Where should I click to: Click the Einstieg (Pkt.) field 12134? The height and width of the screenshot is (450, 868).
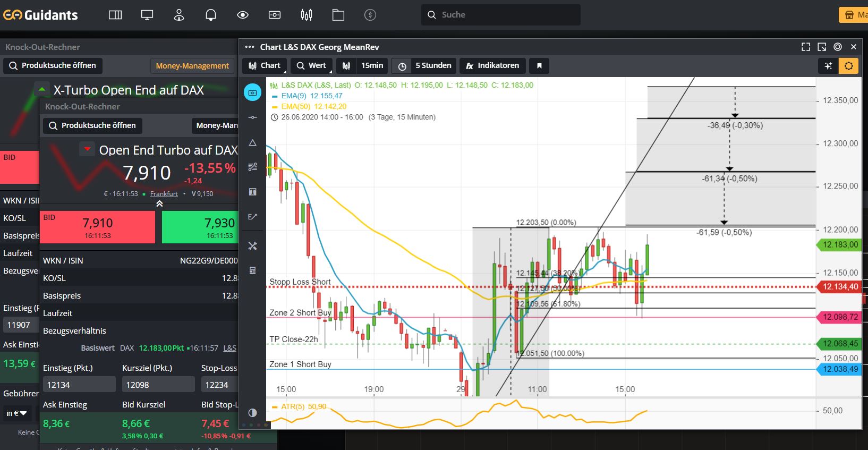pos(79,385)
